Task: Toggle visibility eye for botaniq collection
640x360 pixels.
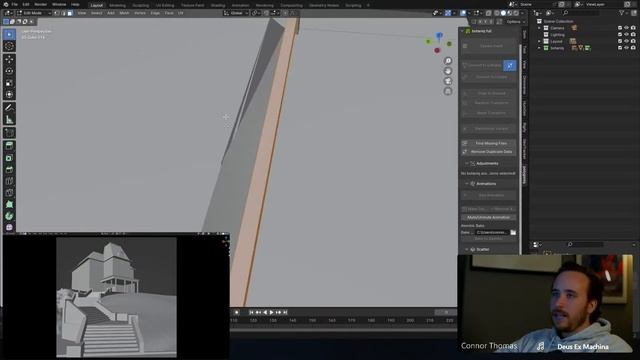Action: [627, 48]
